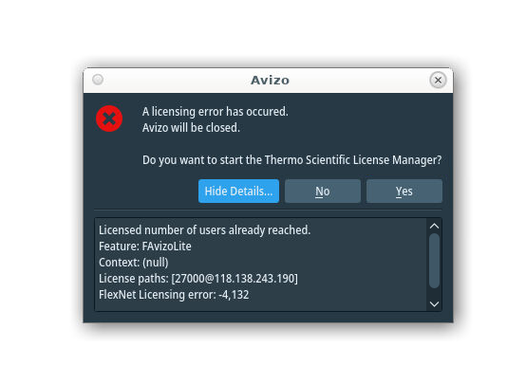Click the Thermo Scientific License Manager question
Image resolution: width=526 pixels, height=366 pixels.
292,160
